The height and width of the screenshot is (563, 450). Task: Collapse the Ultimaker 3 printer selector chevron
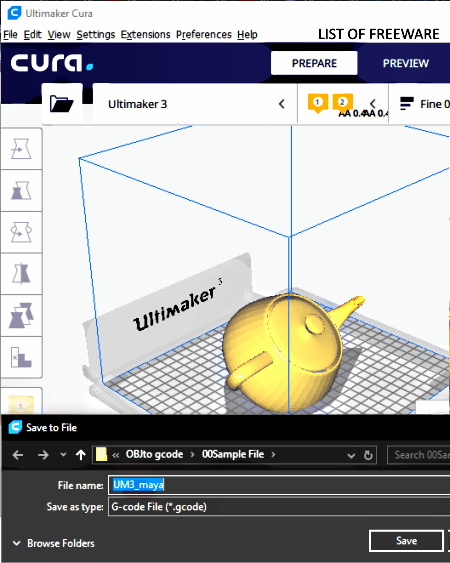(282, 104)
